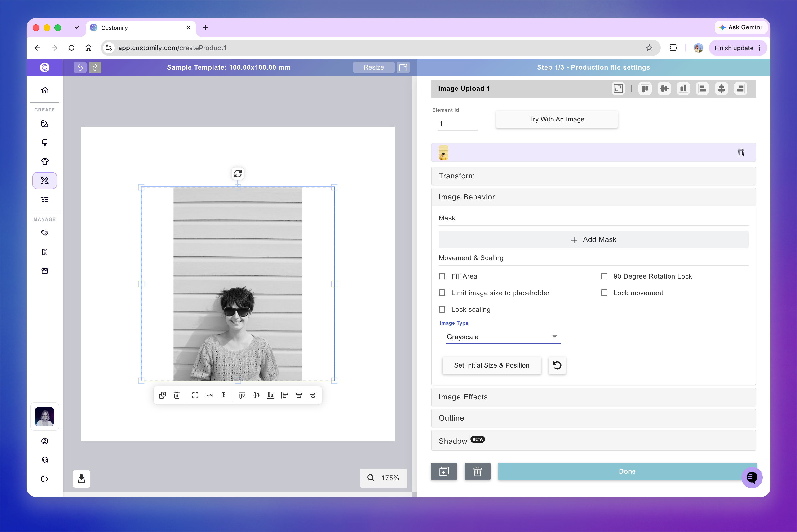Click the rotate handle above selected image
Image resolution: width=797 pixels, height=532 pixels.
pyautogui.click(x=238, y=173)
